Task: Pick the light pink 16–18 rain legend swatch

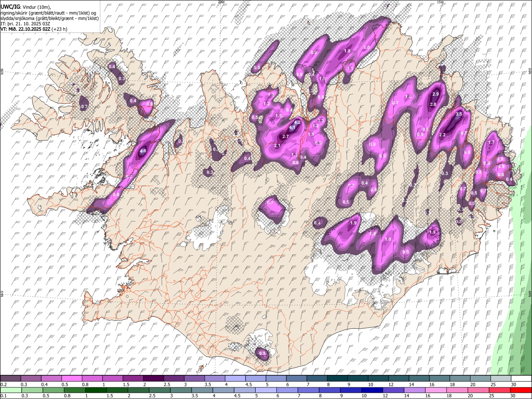Action: pyautogui.click(x=436, y=390)
